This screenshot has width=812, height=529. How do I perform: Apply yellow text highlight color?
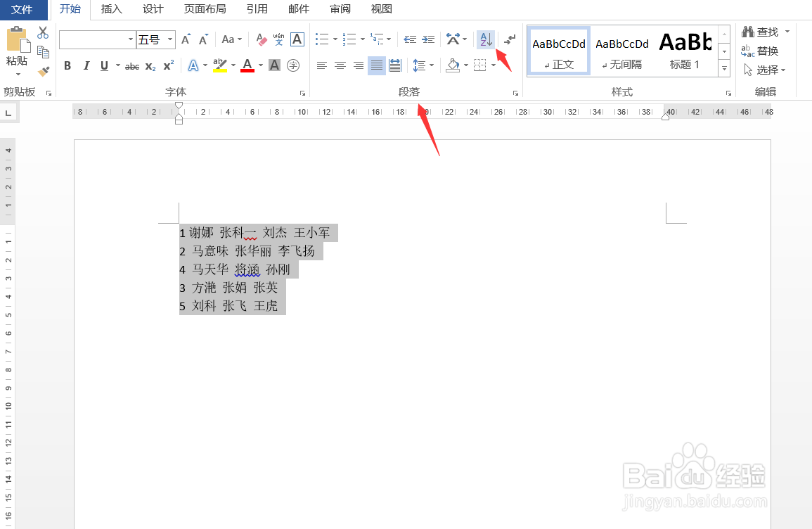[x=220, y=65]
